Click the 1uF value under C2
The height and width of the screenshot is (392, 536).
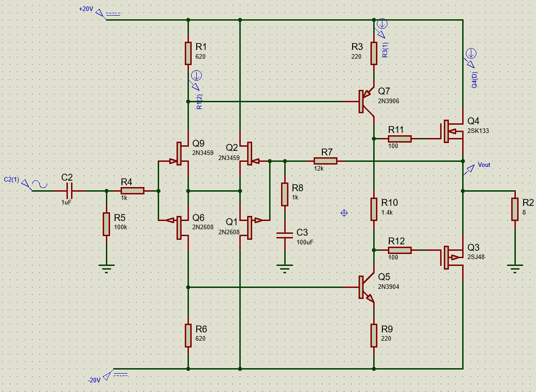pyautogui.click(x=66, y=202)
